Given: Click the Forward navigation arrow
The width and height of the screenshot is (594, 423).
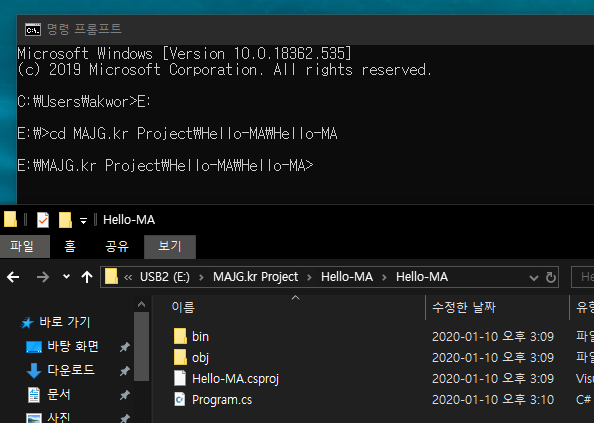Looking at the screenshot, I should (x=43, y=277).
